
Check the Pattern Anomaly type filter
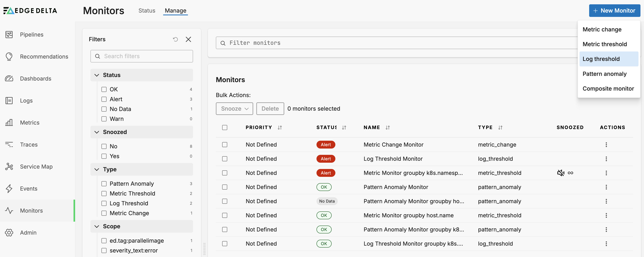[x=104, y=184]
